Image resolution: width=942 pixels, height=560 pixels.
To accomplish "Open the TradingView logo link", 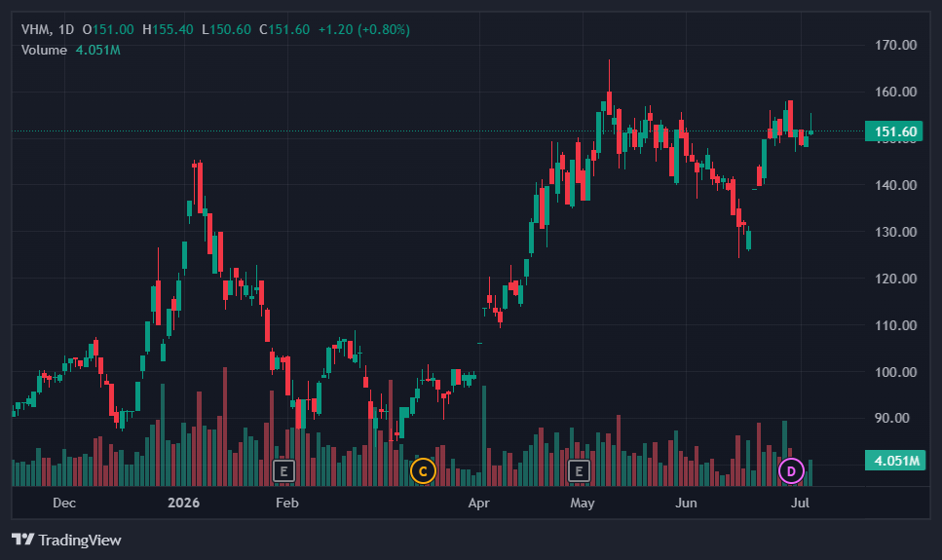I will [x=66, y=541].
